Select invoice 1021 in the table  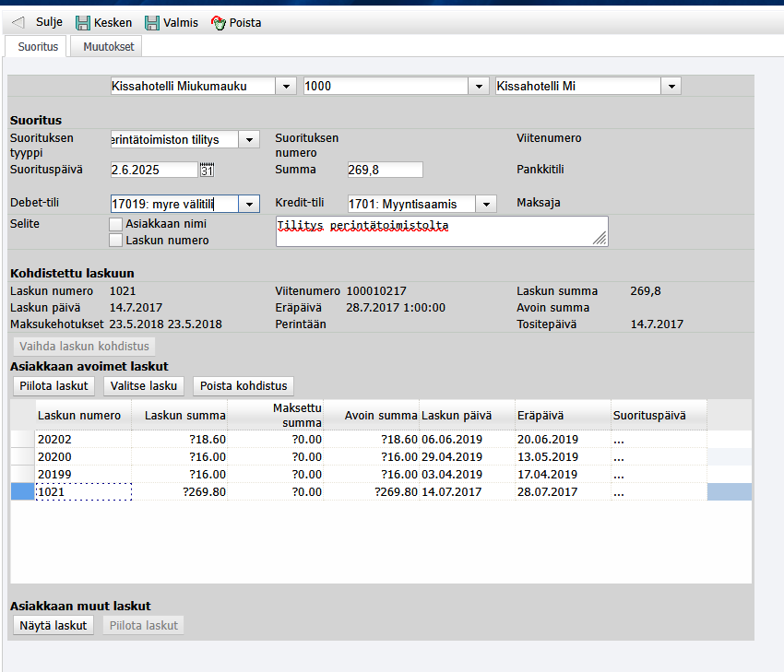pyautogui.click(x=381, y=491)
